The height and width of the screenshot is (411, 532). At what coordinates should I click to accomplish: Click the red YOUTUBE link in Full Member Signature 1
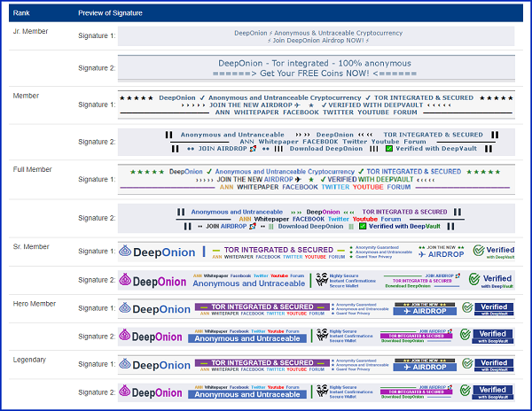coord(368,187)
